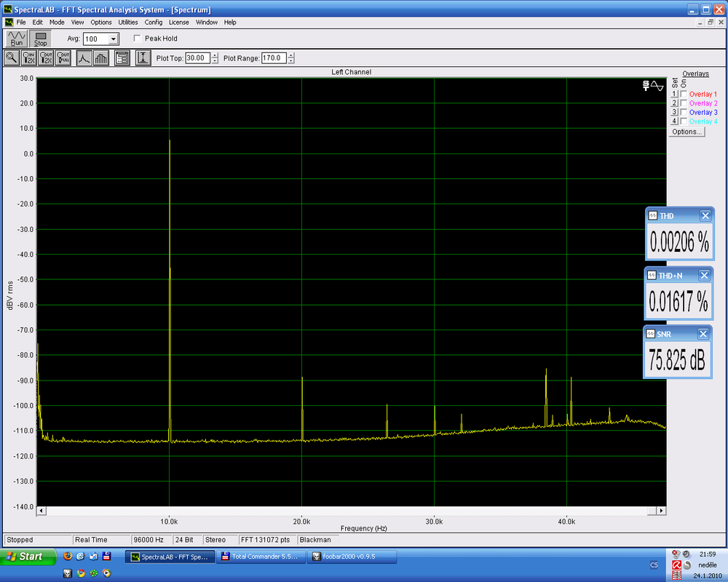Turn on Overlay 2 checkbox
Viewport: 728px width, 582px height.
coord(684,103)
